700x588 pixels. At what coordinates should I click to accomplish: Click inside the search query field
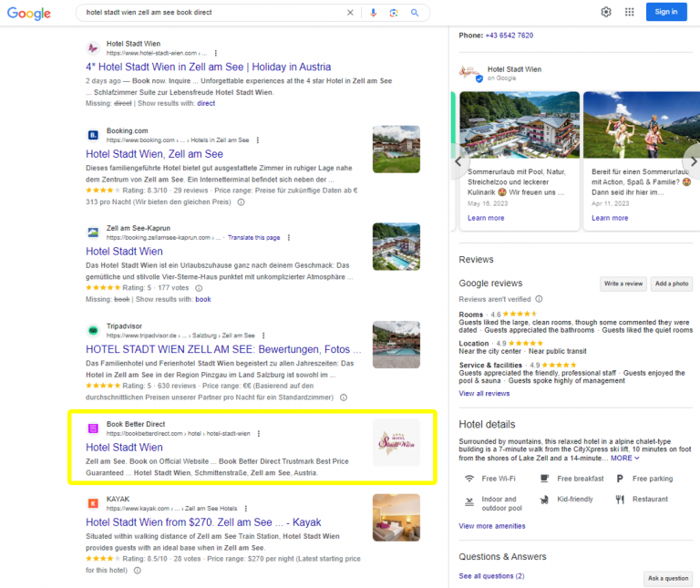point(214,13)
